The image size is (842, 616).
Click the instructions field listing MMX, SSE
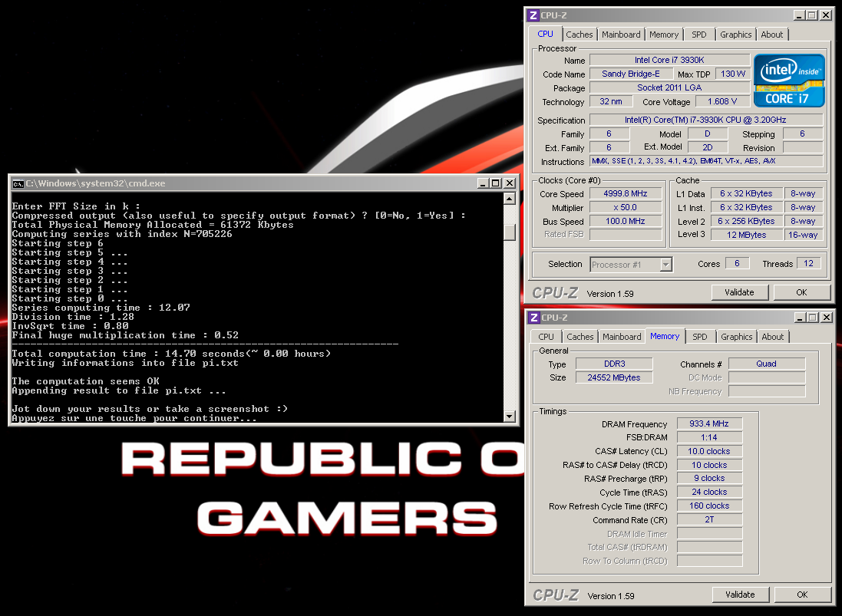coord(705,161)
